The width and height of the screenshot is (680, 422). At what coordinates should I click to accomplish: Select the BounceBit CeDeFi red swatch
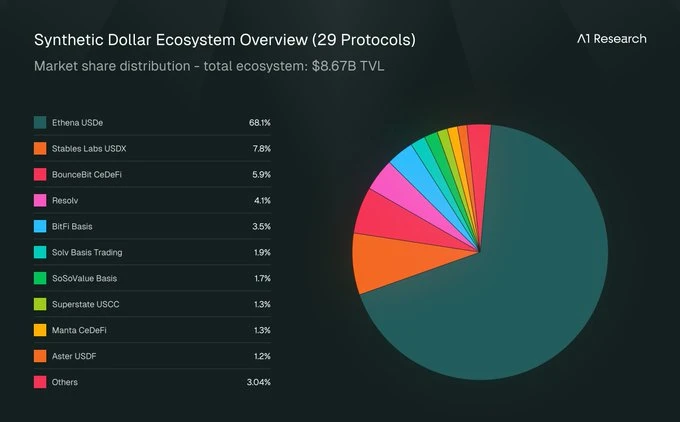pyautogui.click(x=40, y=174)
